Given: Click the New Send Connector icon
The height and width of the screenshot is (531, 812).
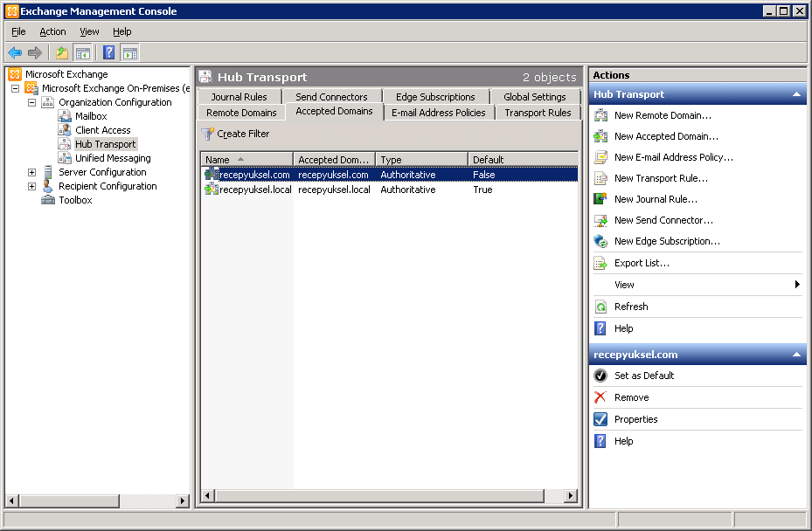Looking at the screenshot, I should point(600,220).
